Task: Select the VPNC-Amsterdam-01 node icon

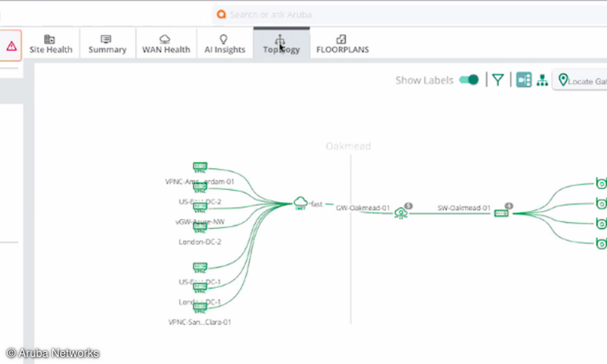Action: pyautogui.click(x=200, y=167)
